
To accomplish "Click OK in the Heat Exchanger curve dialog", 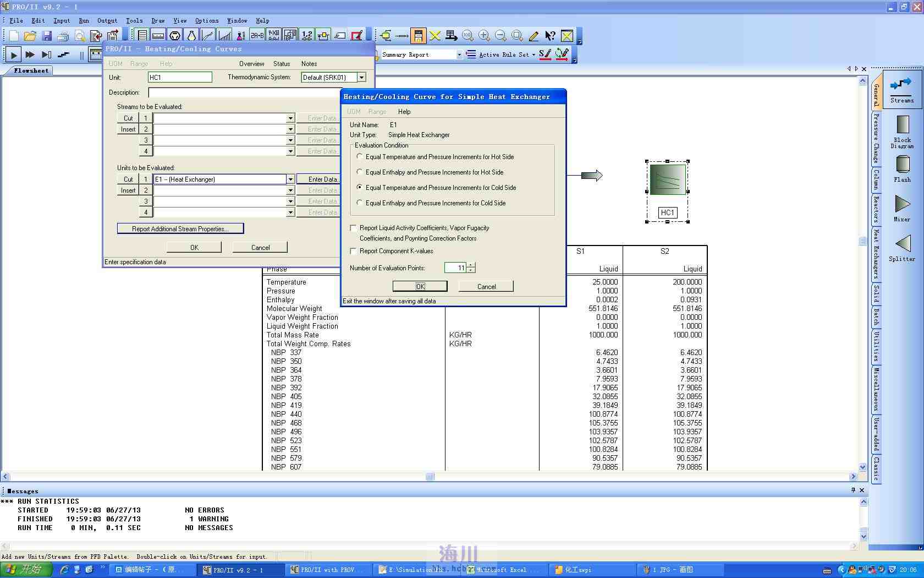I will pos(420,286).
